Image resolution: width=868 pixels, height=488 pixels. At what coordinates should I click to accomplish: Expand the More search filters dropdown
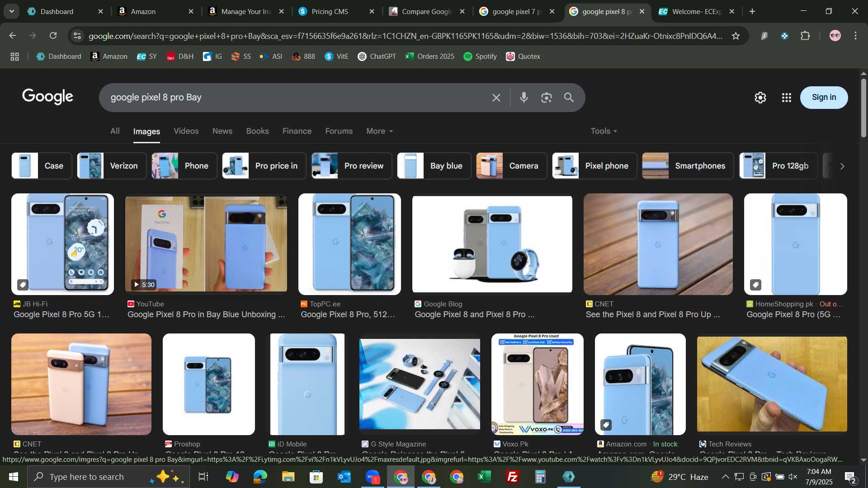pyautogui.click(x=379, y=131)
